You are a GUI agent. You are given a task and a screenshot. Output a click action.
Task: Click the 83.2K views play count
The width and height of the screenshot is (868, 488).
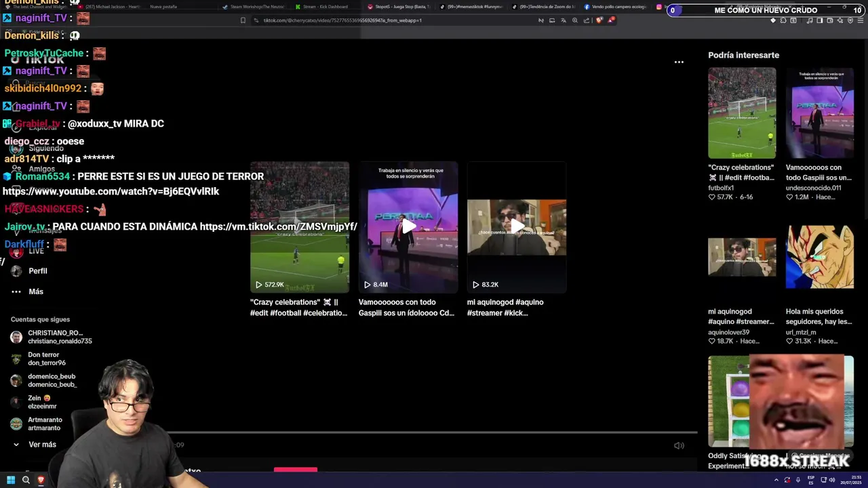(486, 285)
